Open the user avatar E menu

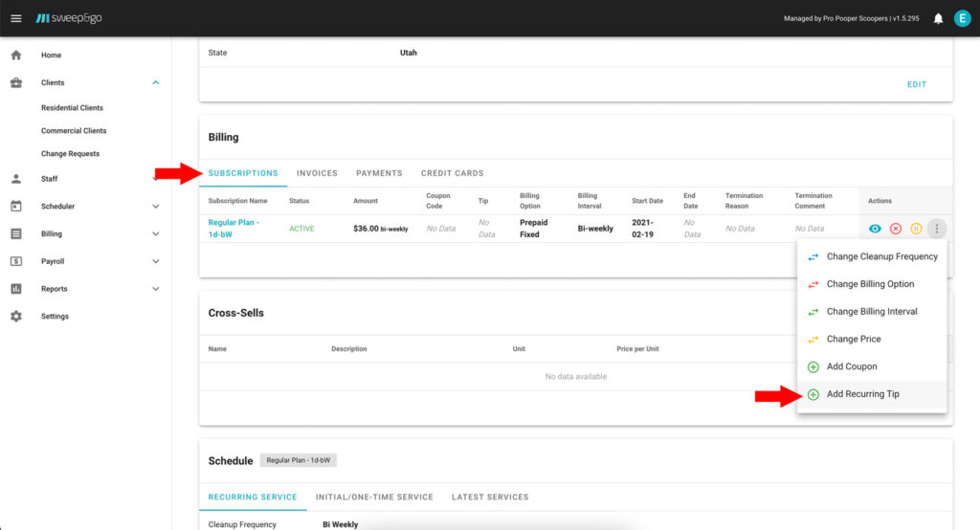(x=962, y=18)
